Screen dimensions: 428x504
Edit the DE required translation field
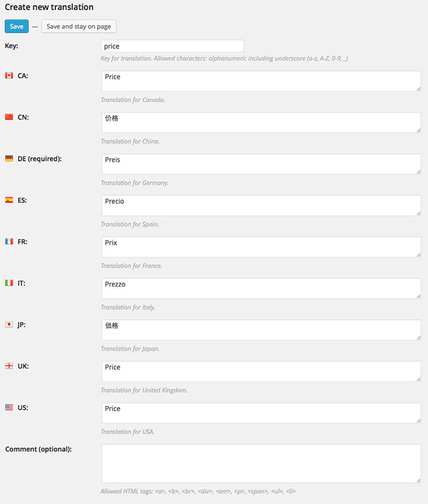261,164
